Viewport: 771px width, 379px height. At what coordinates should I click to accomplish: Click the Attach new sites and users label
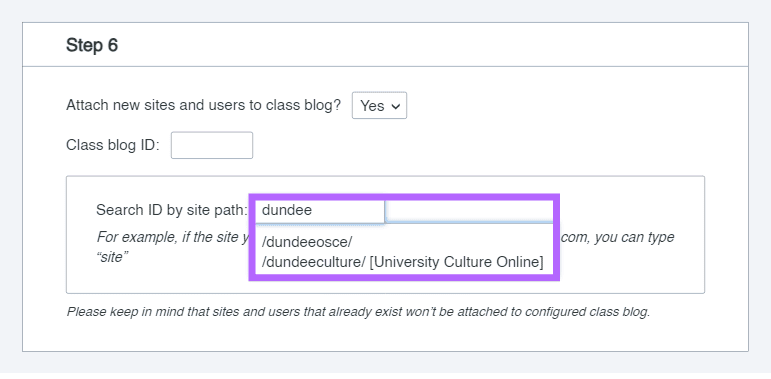click(204, 105)
